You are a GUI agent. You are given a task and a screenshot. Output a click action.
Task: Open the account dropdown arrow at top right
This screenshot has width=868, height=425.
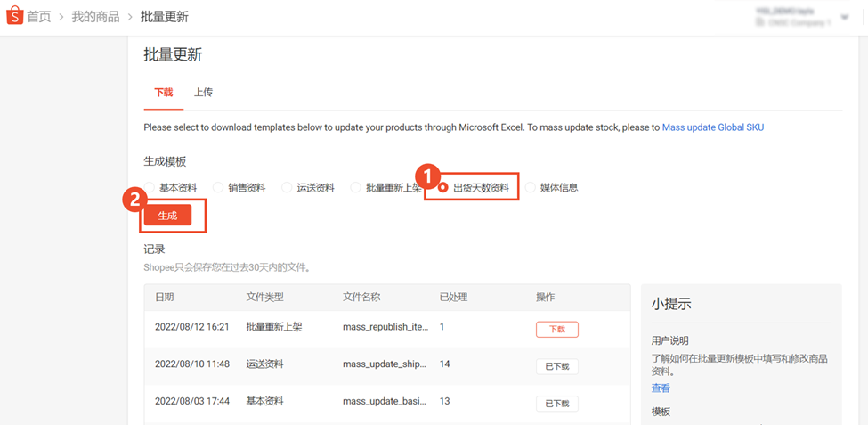[844, 17]
